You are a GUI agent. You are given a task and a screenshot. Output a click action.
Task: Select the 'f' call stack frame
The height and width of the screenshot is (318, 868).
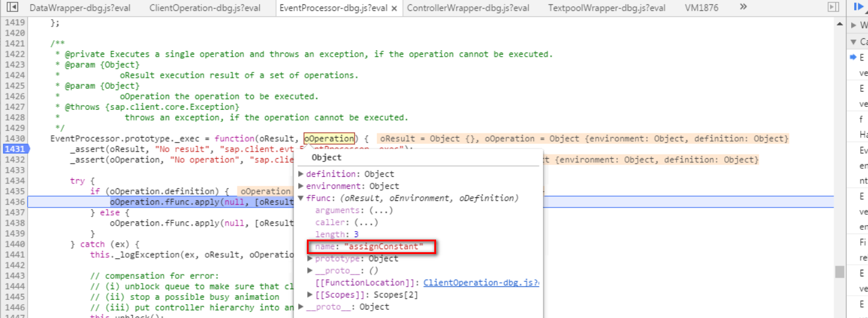[858, 127]
